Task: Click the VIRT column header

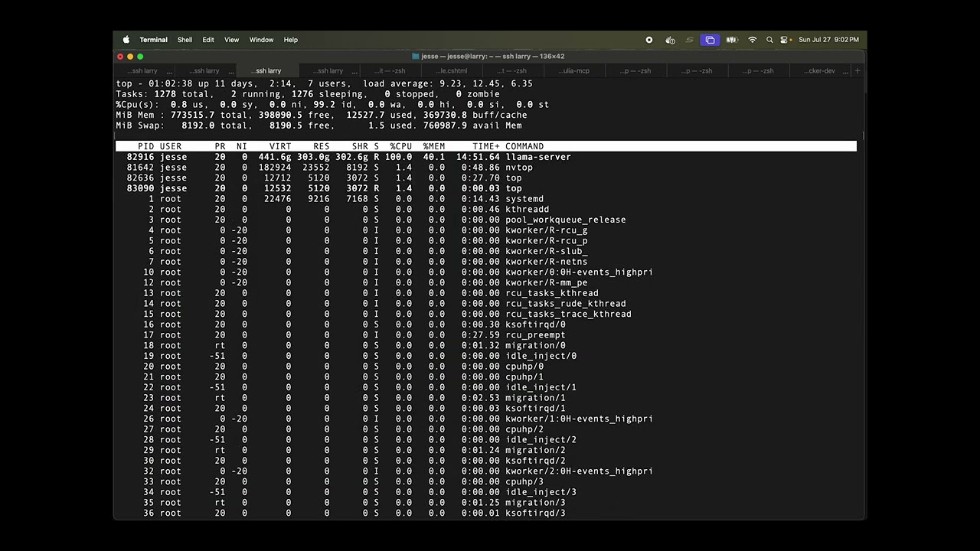Action: pos(280,146)
